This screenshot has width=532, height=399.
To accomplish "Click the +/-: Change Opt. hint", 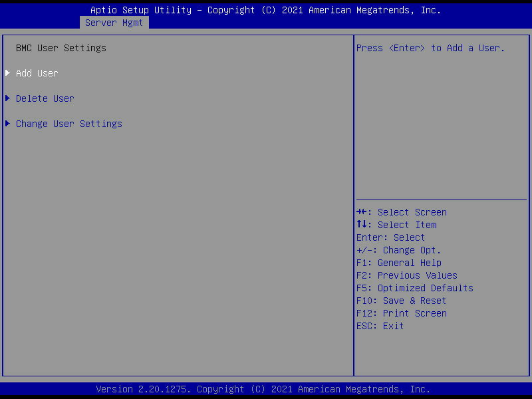I will click(398, 250).
